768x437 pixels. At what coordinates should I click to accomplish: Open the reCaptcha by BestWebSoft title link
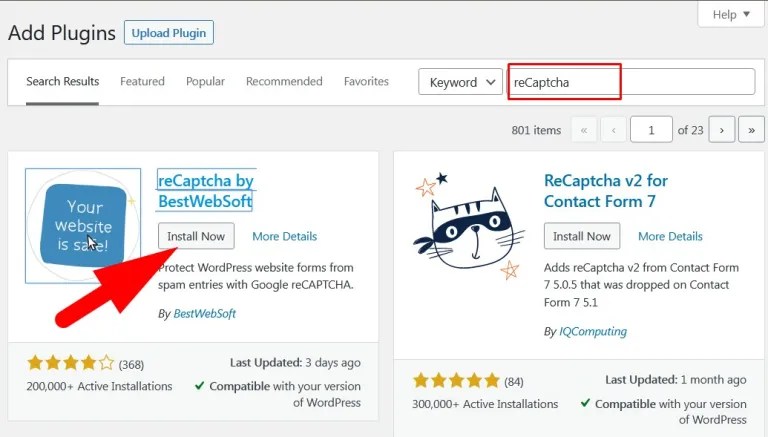(206, 191)
